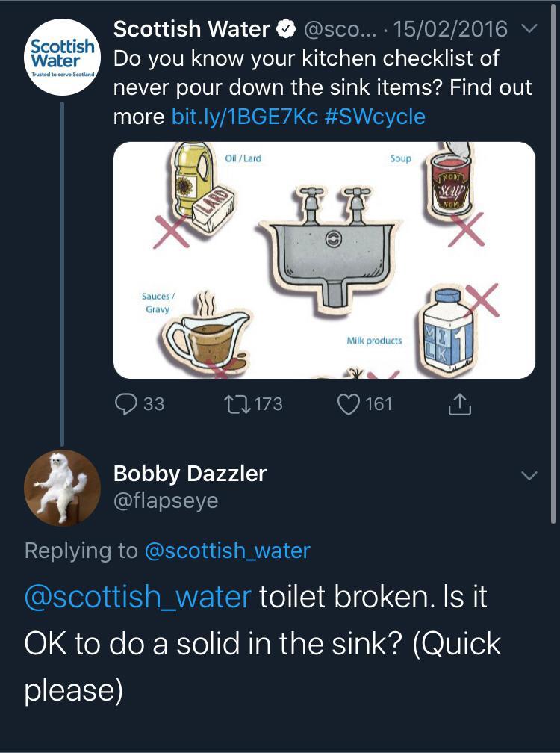
Task: Open the bit.ly/1BGE7Kc link
Action: click(245, 117)
